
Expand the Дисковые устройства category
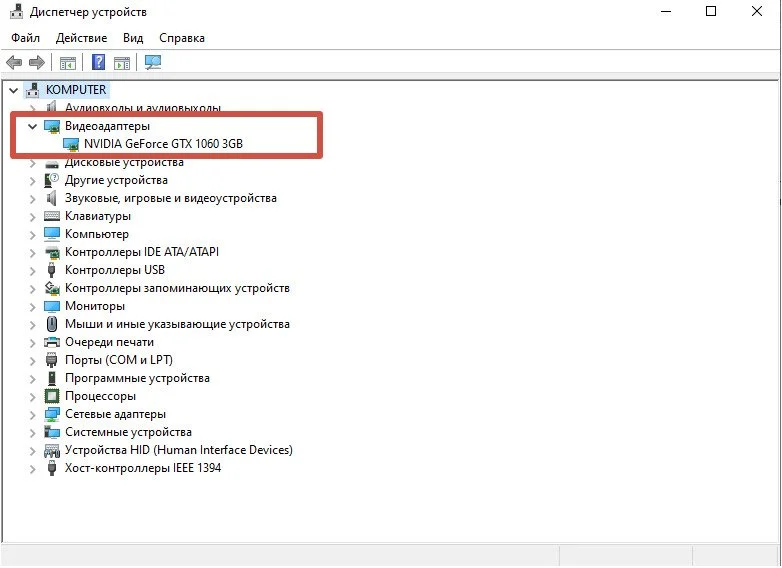(32, 164)
